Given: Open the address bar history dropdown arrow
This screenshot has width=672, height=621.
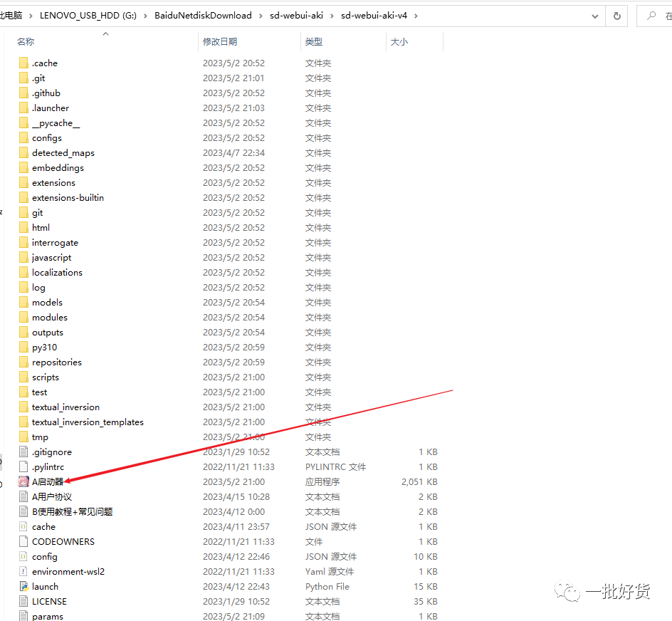Looking at the screenshot, I should (594, 15).
